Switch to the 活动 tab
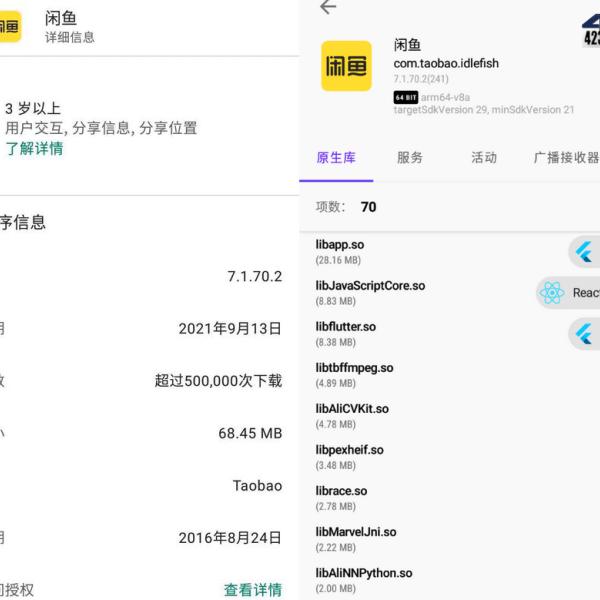Viewport: 600px width, 600px height. (x=484, y=158)
